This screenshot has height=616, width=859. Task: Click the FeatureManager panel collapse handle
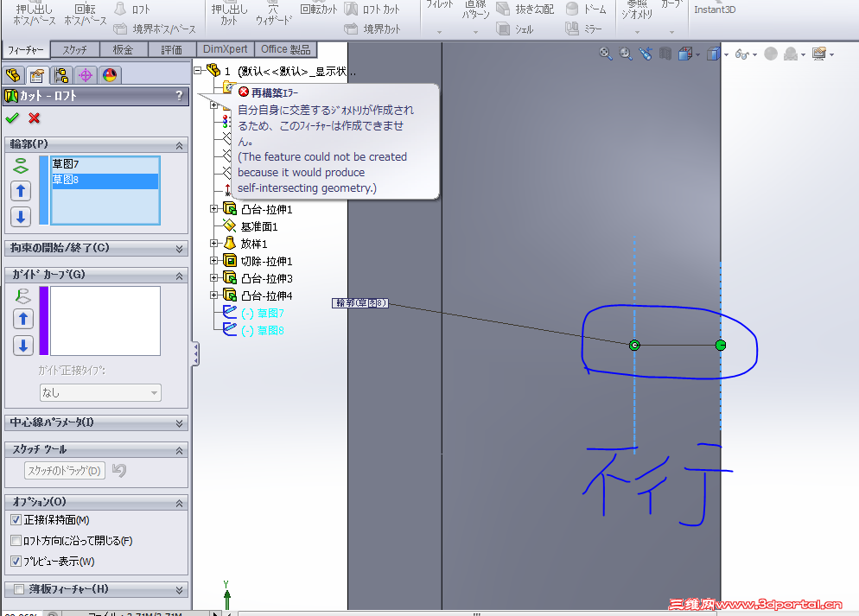(x=195, y=354)
